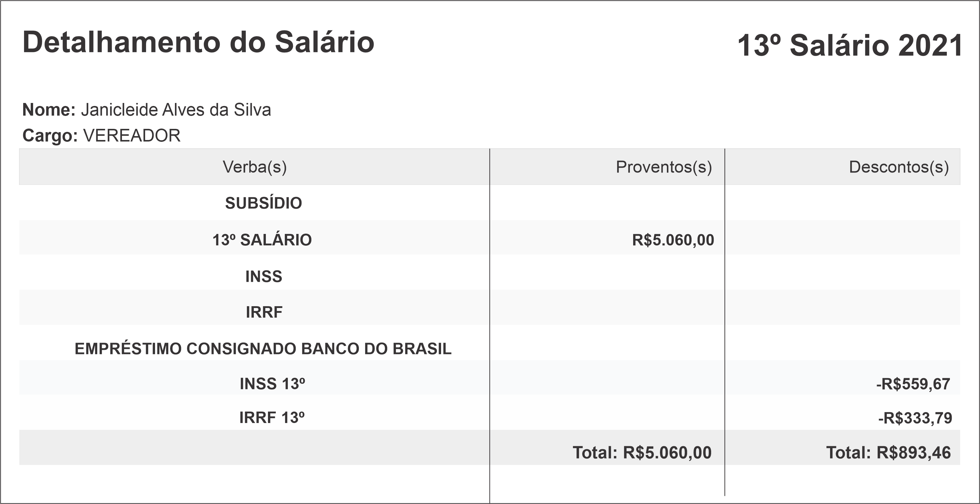Click the "Proventos(s)" column header

pyautogui.click(x=664, y=167)
